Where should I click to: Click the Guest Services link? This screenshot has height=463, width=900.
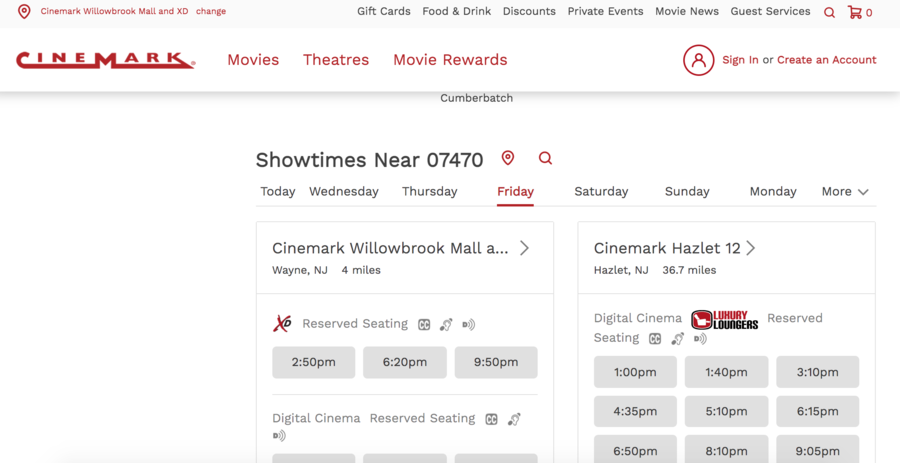pos(770,11)
